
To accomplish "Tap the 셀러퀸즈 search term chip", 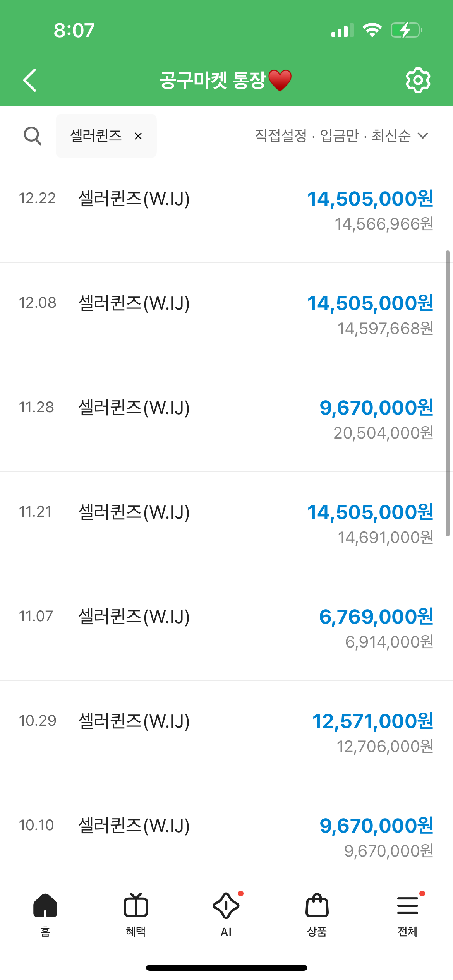I will [x=96, y=136].
